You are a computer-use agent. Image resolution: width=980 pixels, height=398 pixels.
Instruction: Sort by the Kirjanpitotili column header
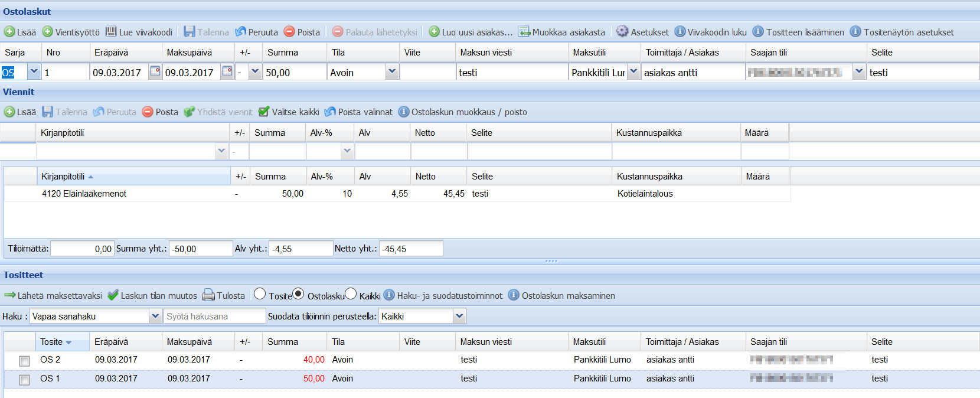pyautogui.click(x=64, y=177)
